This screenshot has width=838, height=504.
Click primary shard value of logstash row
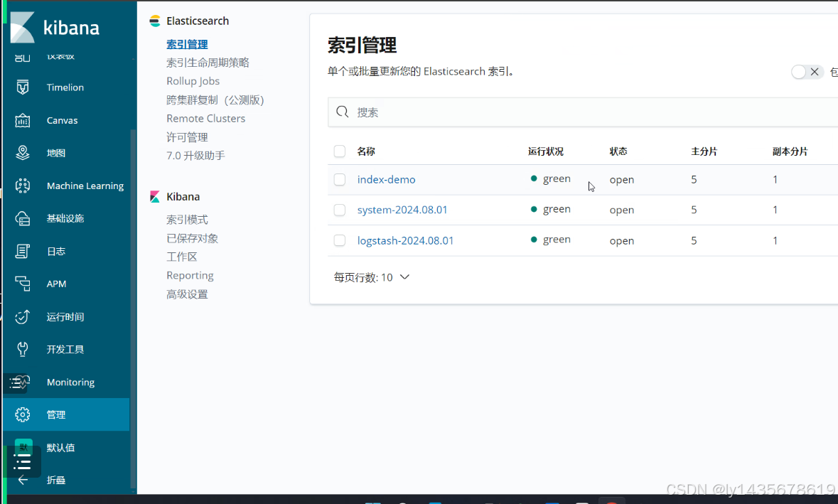pyautogui.click(x=694, y=240)
